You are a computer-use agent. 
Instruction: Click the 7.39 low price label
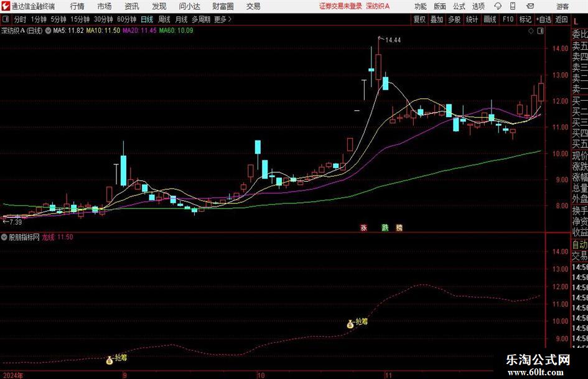16,222
